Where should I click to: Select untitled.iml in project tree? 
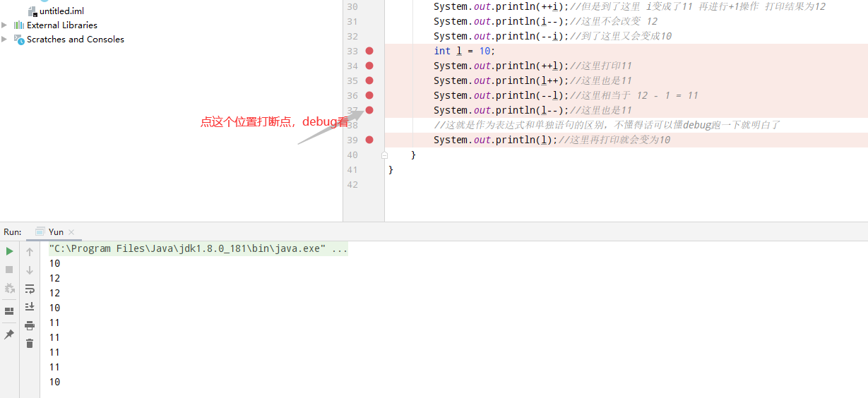pos(61,11)
